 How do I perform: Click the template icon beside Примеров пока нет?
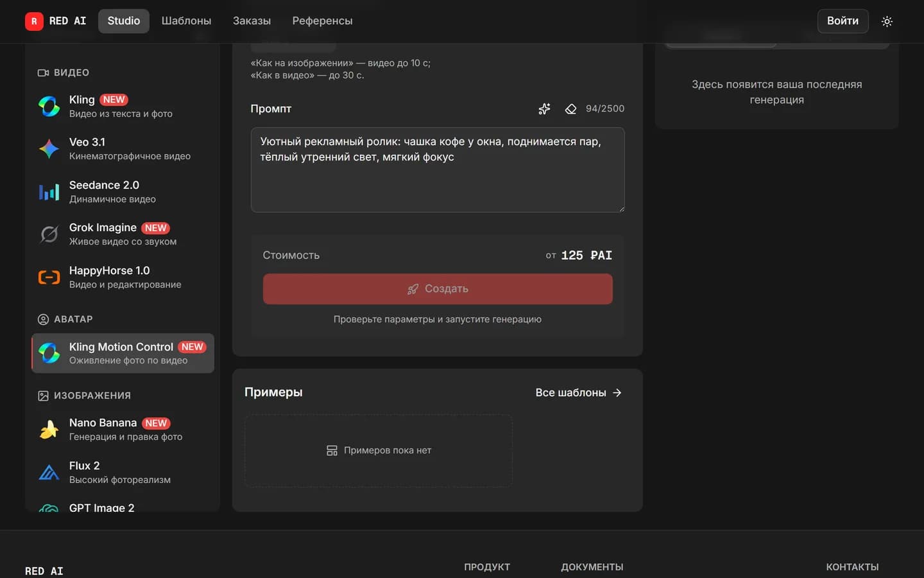(332, 450)
